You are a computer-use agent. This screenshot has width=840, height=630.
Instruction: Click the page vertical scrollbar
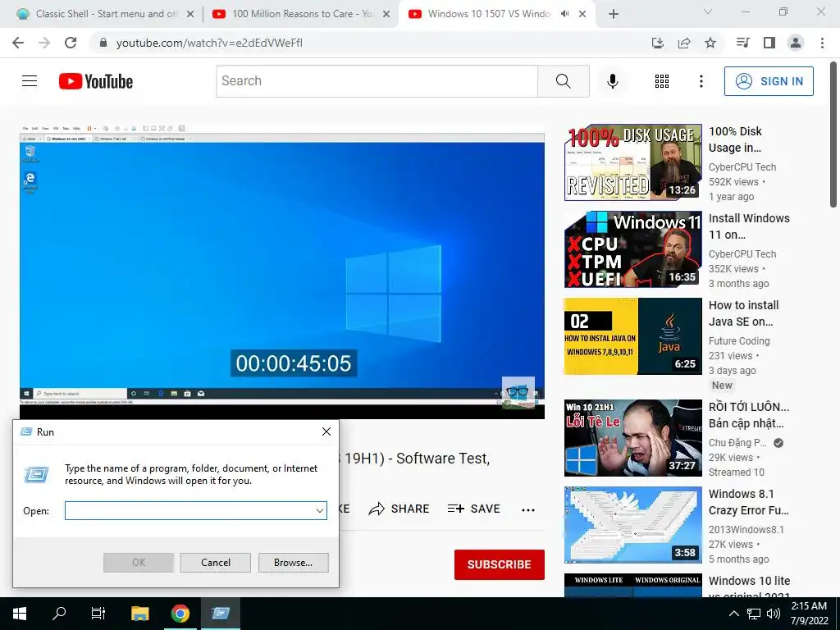point(833,134)
